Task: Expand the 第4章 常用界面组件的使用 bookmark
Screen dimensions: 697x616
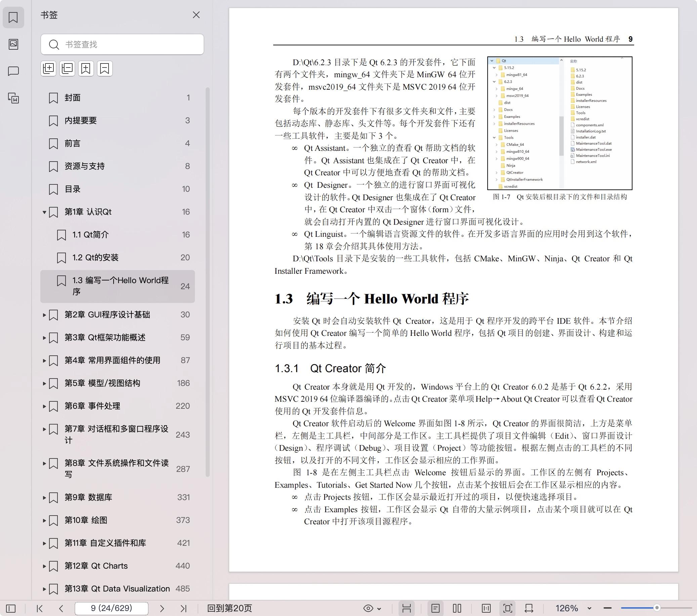Action: click(44, 361)
